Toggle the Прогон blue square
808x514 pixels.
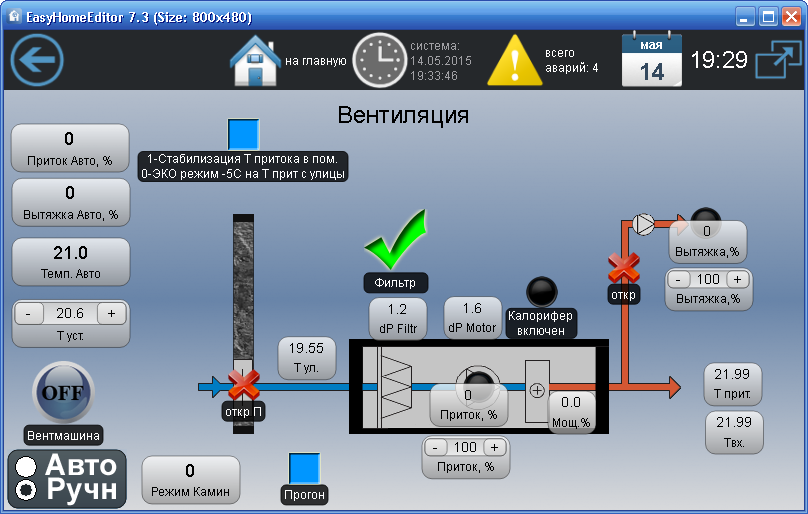coord(304,468)
